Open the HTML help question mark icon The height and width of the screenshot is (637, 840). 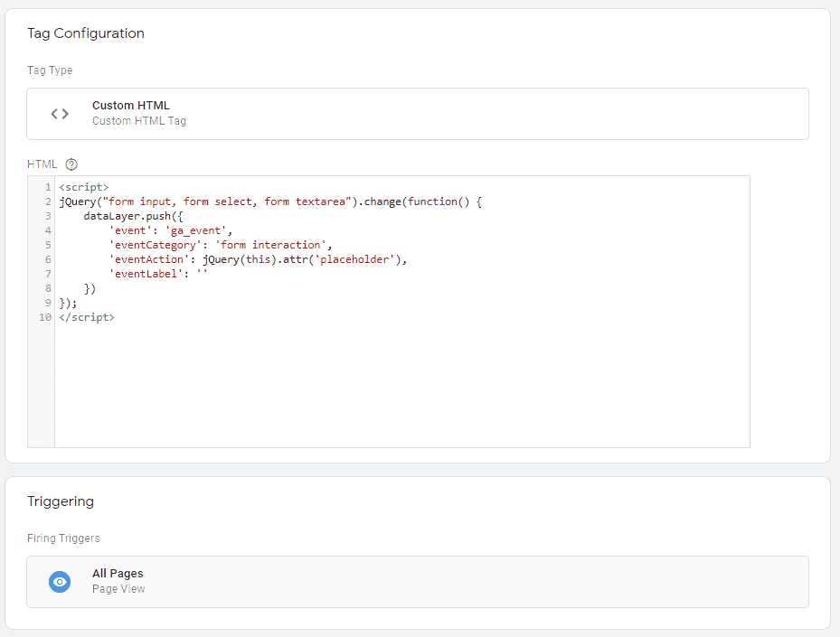tap(71, 164)
